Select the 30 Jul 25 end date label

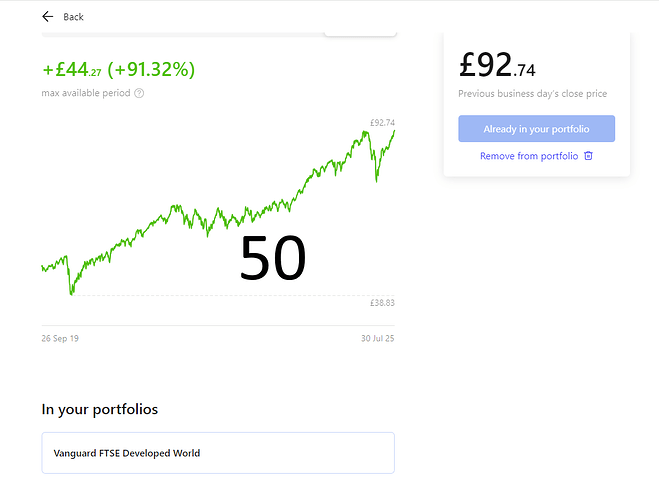point(378,339)
